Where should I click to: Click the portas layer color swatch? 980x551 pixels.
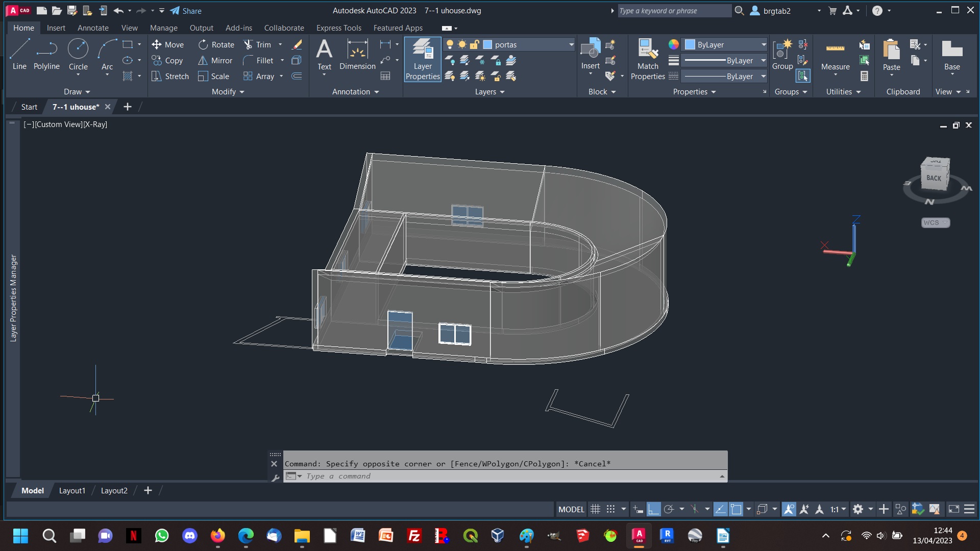tap(487, 45)
